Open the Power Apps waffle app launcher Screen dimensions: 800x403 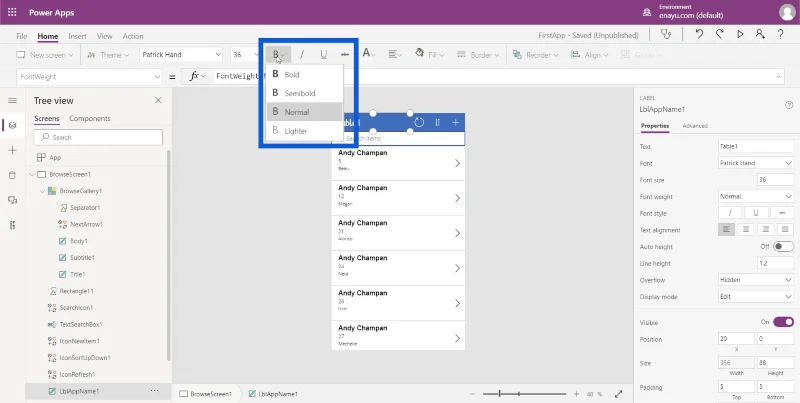tap(12, 12)
